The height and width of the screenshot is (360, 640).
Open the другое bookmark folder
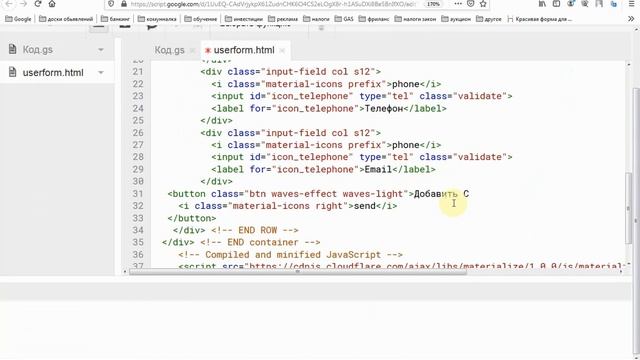point(489,19)
